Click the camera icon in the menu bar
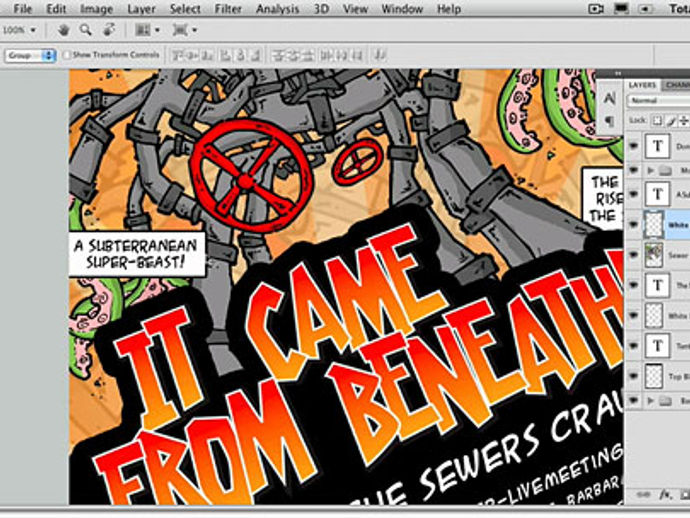Screen dimensions: 690x518 (596, 9)
